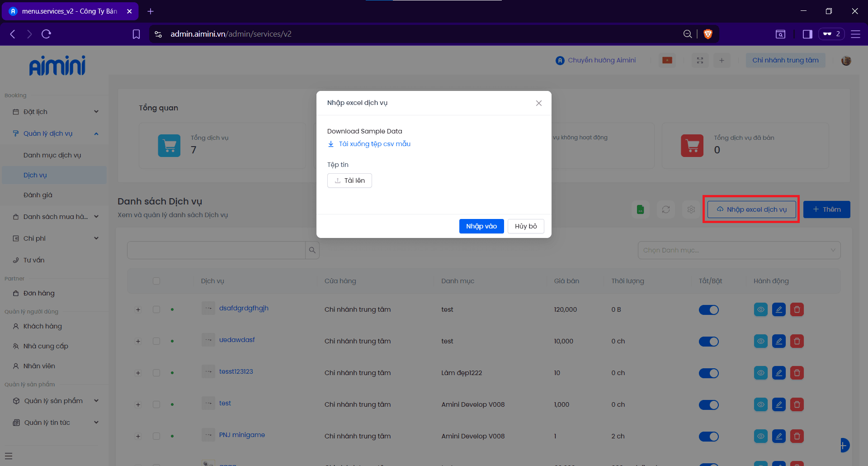Screen dimensions: 868x466
Task: Open the Chọn Danh mục dropdown
Action: [x=739, y=250]
